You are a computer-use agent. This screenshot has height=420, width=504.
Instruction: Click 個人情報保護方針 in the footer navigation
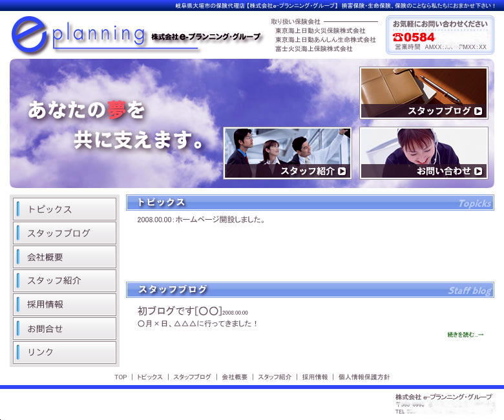tap(364, 377)
